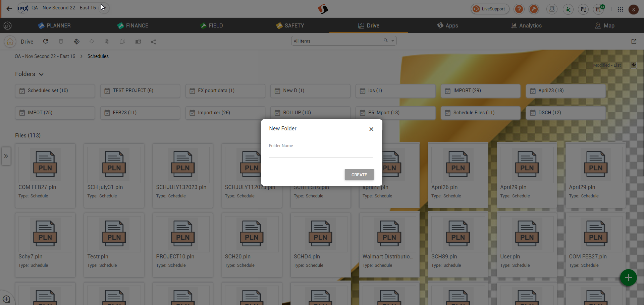Collapse the Folders section chevron
The height and width of the screenshot is (305, 644).
click(x=41, y=74)
